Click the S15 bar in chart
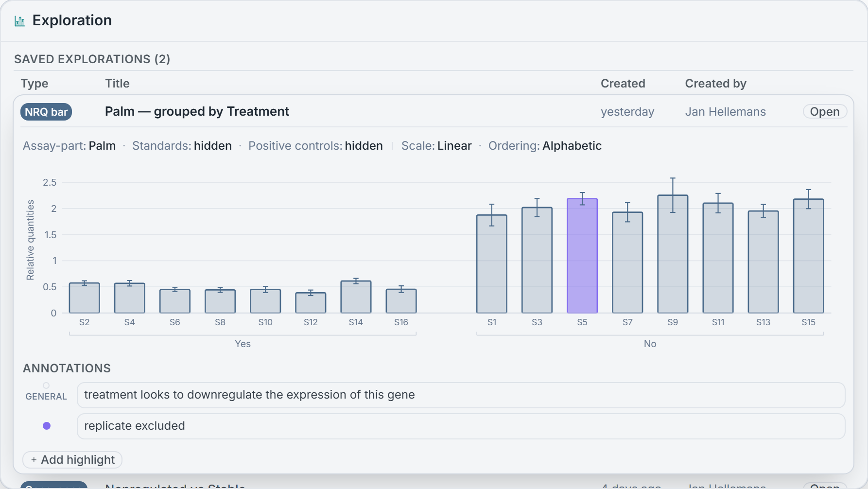This screenshot has width=868, height=489. point(808,256)
